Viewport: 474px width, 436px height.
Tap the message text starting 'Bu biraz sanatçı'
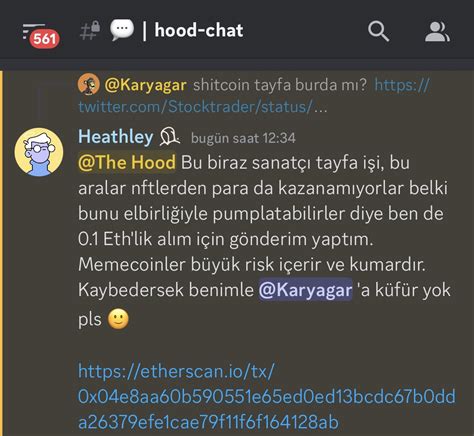coord(263,239)
